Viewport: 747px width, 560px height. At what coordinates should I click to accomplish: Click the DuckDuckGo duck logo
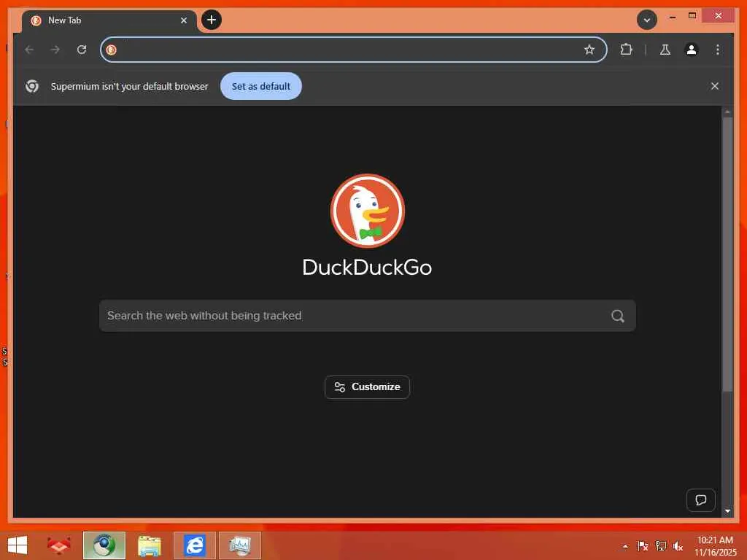coord(368,211)
